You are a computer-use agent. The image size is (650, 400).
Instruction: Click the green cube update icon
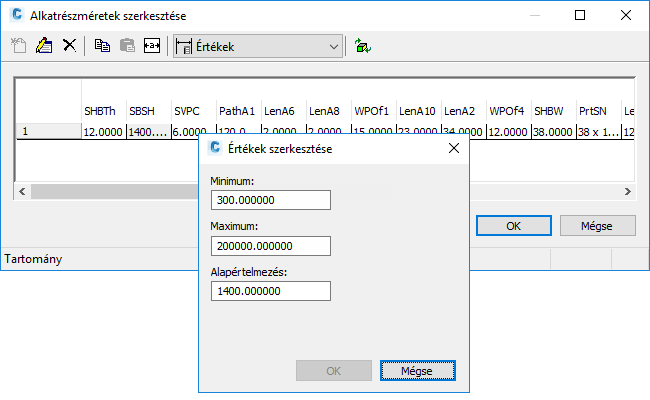[x=363, y=46]
